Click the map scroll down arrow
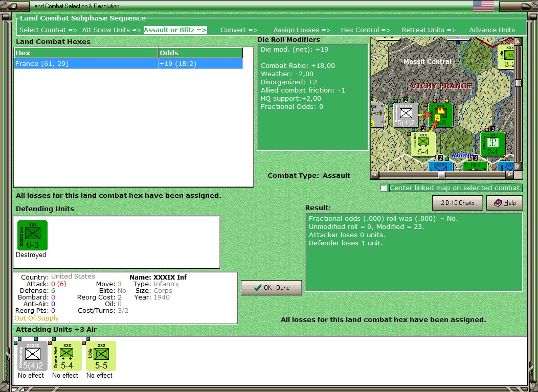This screenshot has height=392, width=538. 518,166
